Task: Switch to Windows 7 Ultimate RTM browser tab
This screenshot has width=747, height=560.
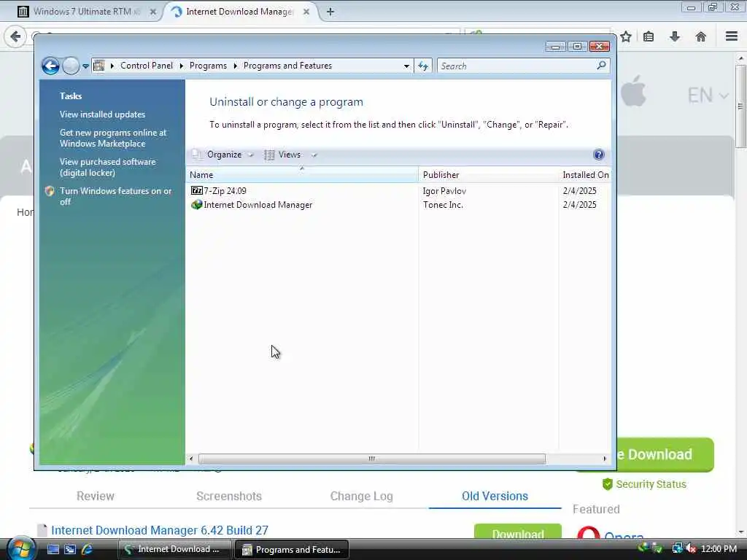Action: click(88, 12)
